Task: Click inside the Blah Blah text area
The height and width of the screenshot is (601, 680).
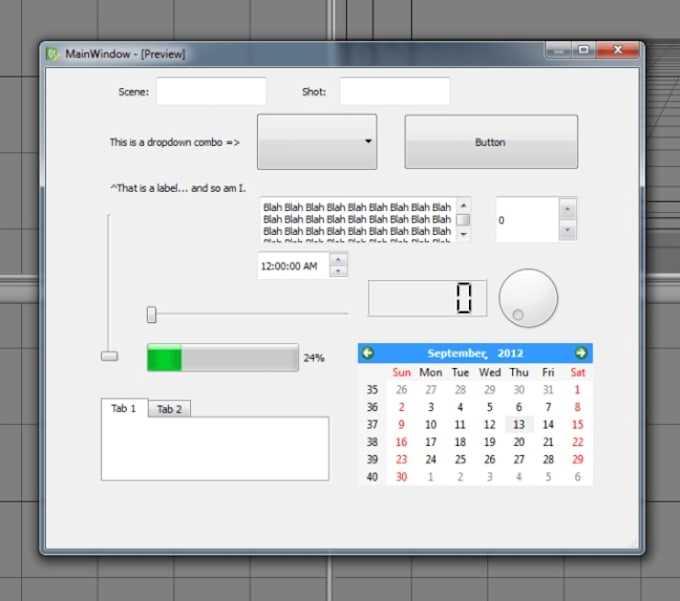Action: click(357, 219)
